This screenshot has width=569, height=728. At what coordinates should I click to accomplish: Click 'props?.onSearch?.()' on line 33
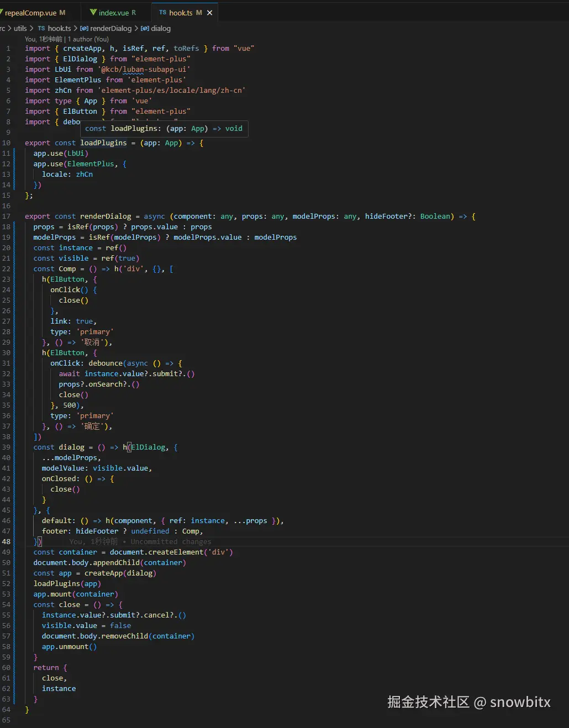pyautogui.click(x=99, y=384)
